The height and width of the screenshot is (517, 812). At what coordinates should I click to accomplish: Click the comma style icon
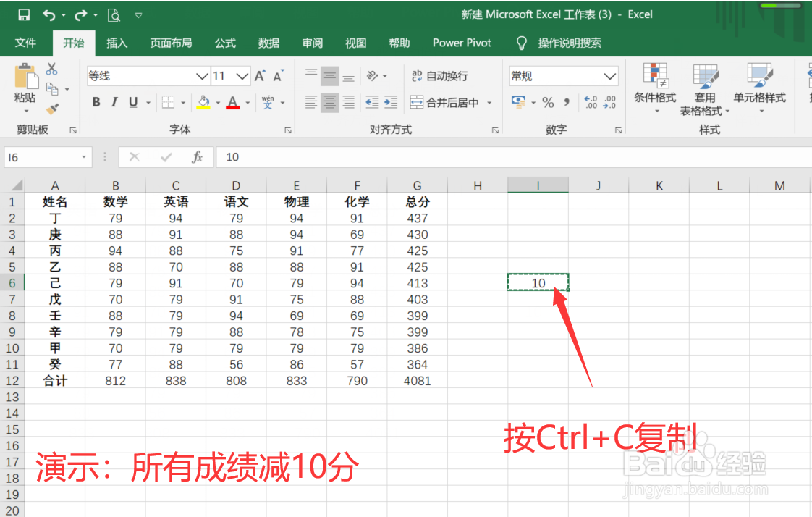[x=567, y=102]
